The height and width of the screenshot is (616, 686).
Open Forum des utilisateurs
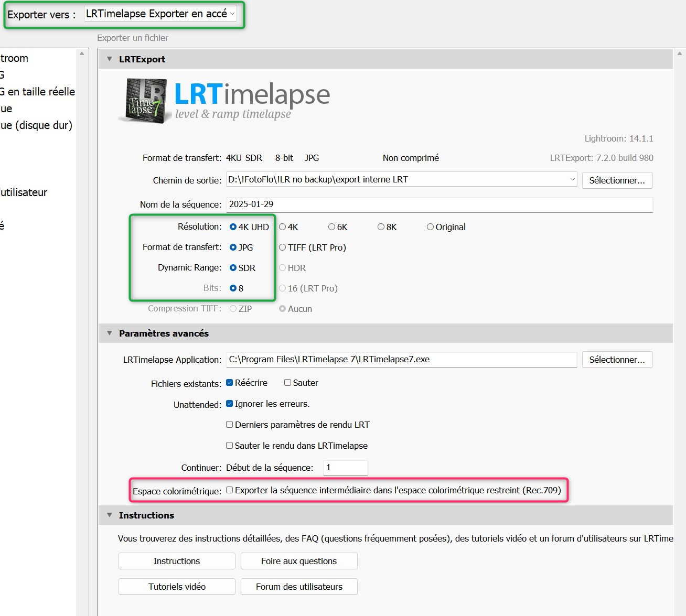(x=299, y=587)
